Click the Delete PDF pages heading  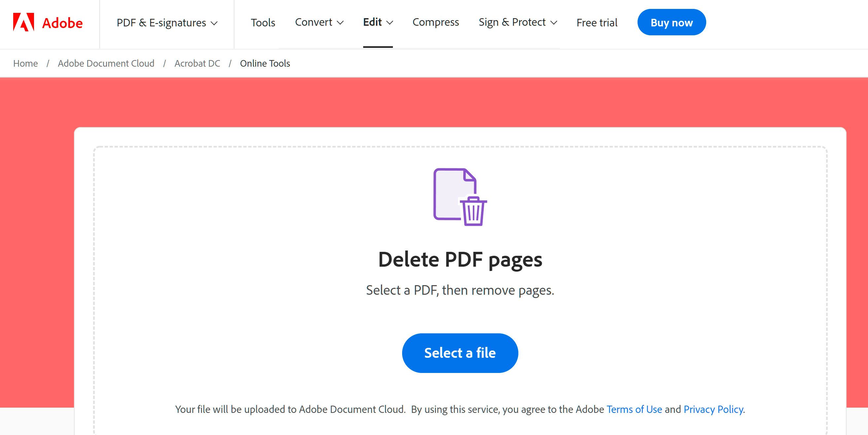[460, 259]
